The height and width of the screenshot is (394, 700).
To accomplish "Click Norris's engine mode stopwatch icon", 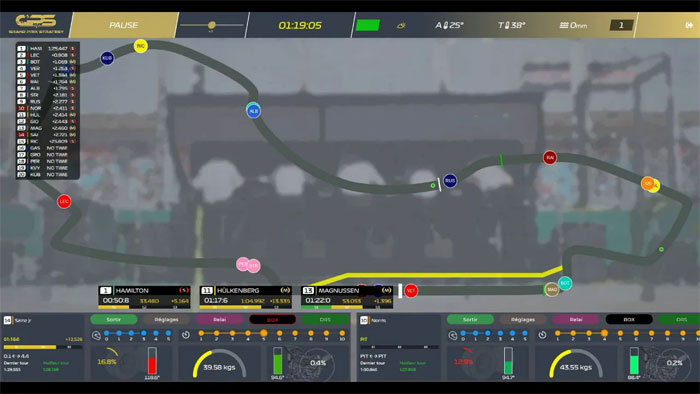I will pos(542,335).
